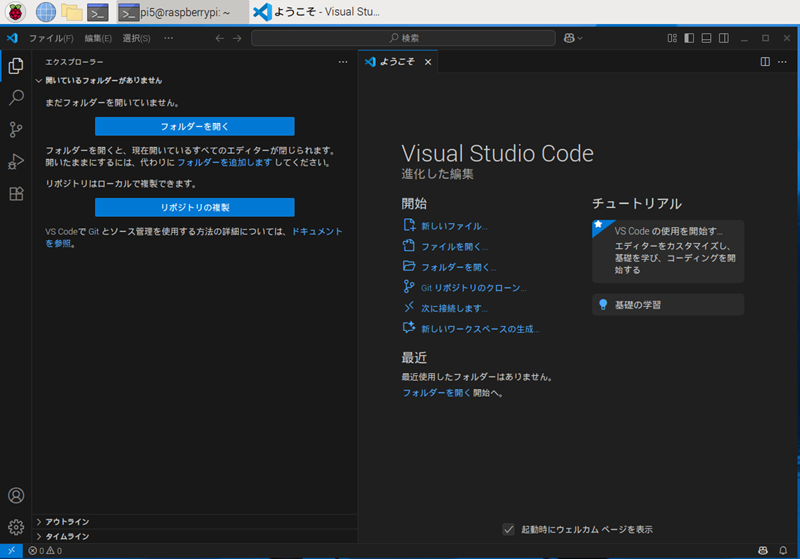The width and height of the screenshot is (800, 559).
Task: Open the Copilot dropdown in title bar
Action: pos(572,38)
